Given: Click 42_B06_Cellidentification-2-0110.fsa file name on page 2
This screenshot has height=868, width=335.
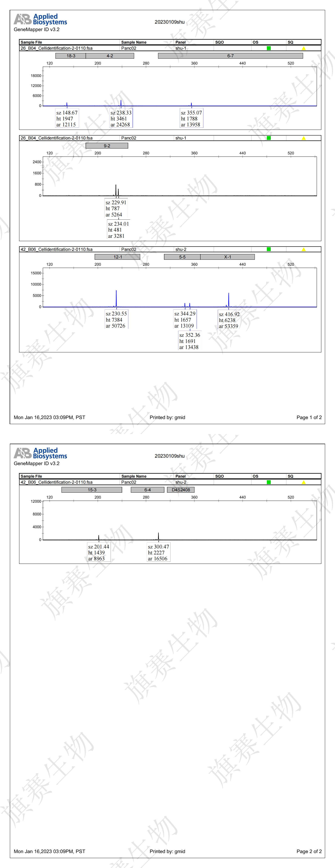Looking at the screenshot, I should [57, 482].
